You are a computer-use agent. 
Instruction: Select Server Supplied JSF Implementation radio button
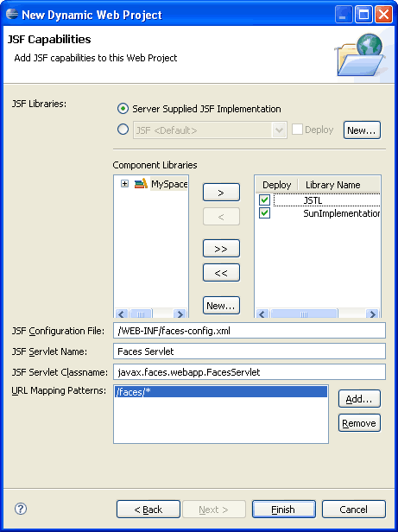123,109
